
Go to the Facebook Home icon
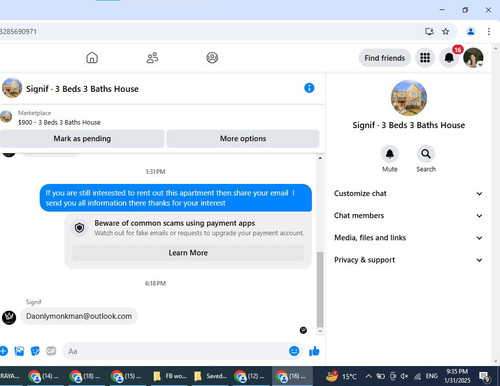[x=92, y=58]
